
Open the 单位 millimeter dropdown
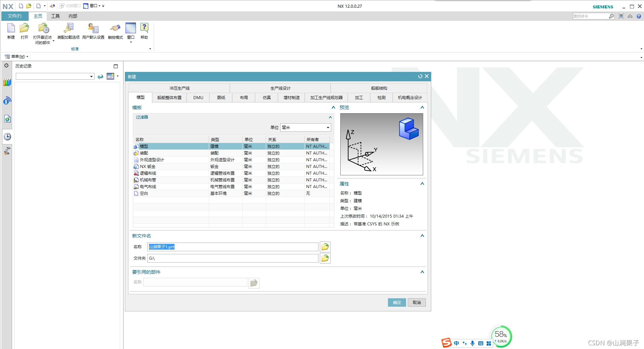point(306,128)
